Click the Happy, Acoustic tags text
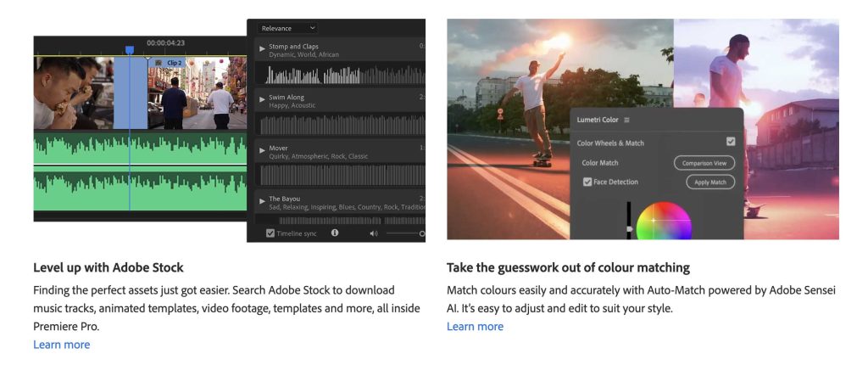868x376 pixels. [x=292, y=105]
